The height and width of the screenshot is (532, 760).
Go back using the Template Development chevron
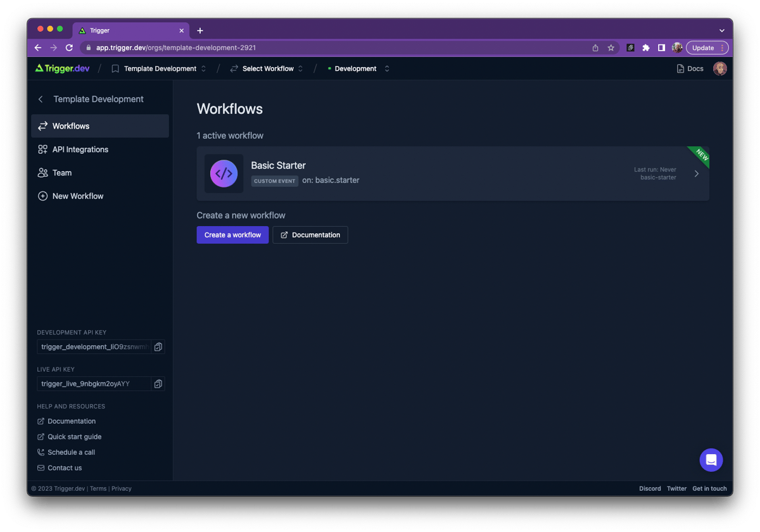point(41,99)
